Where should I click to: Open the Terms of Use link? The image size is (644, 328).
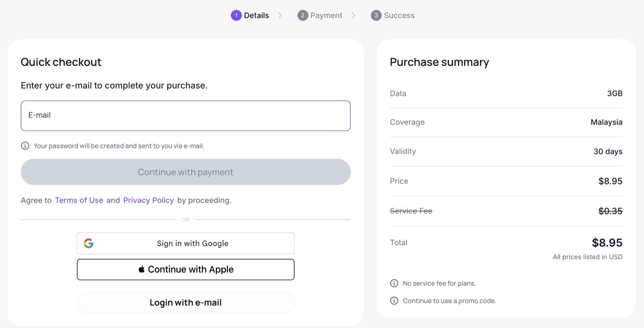coord(79,200)
